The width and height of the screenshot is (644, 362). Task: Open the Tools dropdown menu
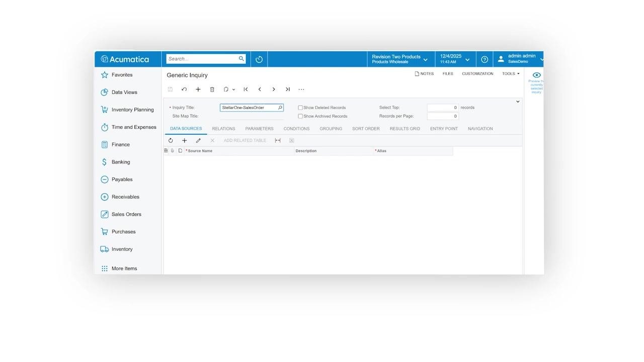point(511,74)
